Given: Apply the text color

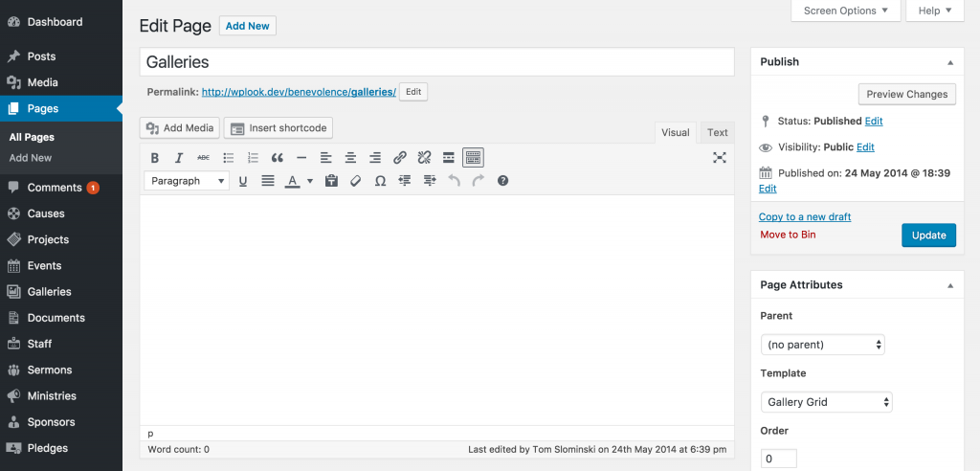Looking at the screenshot, I should [292, 181].
